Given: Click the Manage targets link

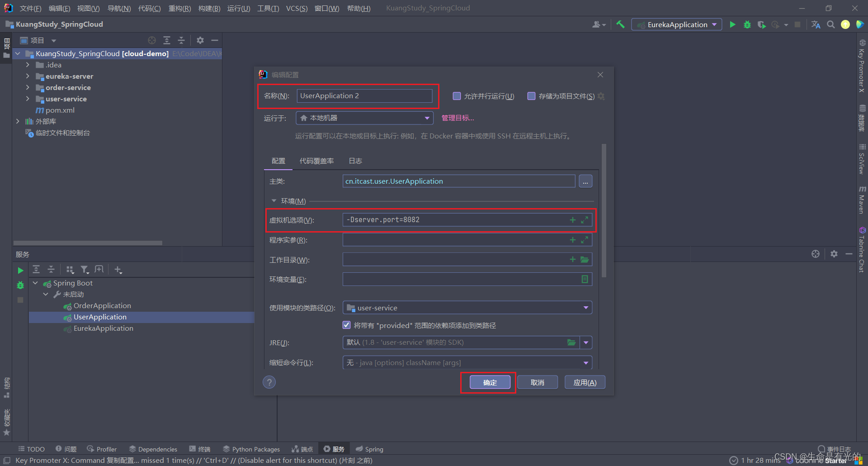Looking at the screenshot, I should coord(458,118).
